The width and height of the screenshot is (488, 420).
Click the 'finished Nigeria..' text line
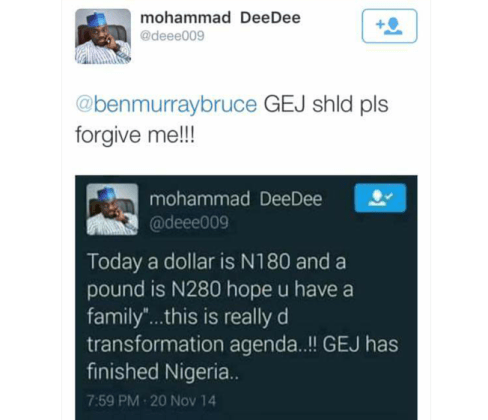[163, 371]
